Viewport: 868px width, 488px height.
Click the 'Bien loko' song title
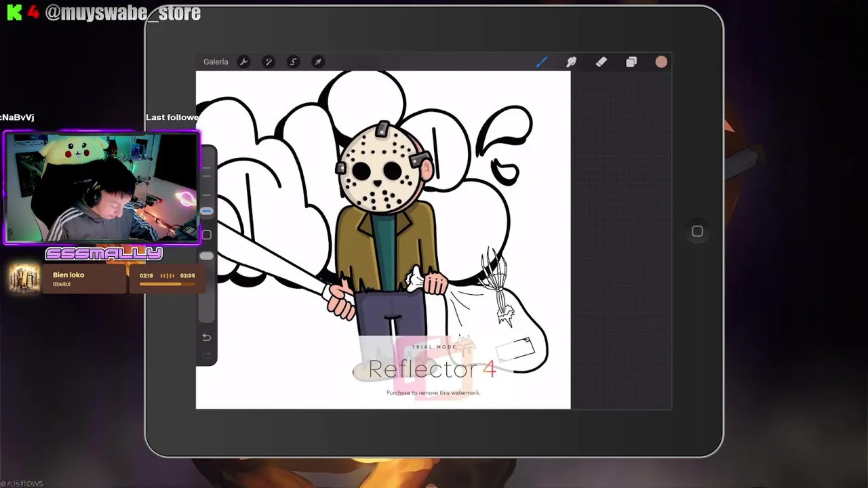coord(68,275)
